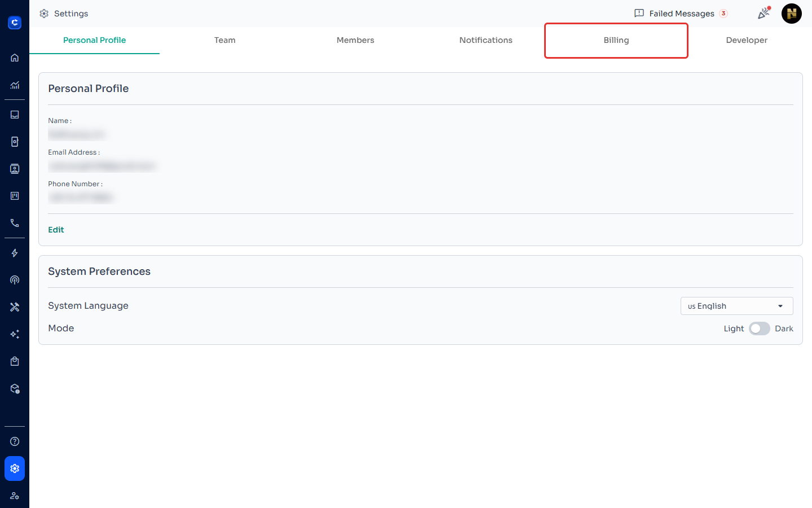Click the party popper announcements icon

(x=764, y=13)
